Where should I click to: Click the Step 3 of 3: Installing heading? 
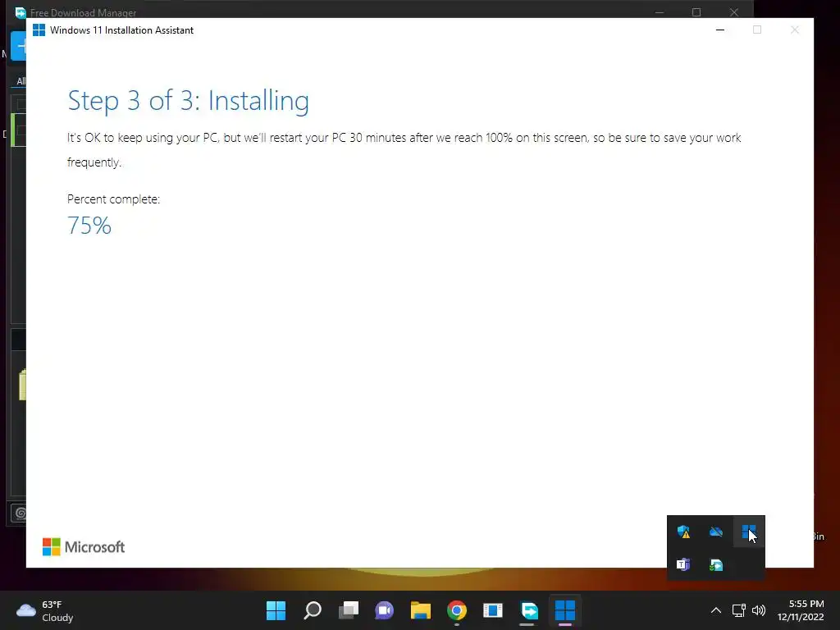click(x=189, y=101)
